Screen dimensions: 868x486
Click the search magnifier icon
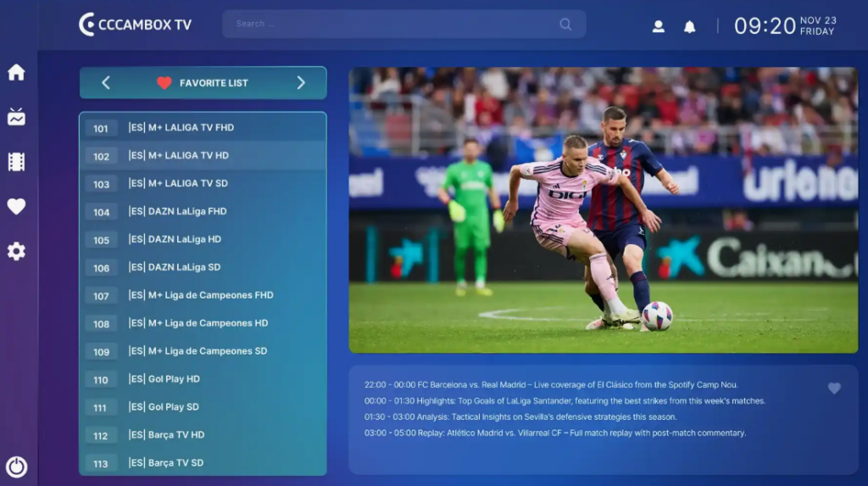coord(565,25)
